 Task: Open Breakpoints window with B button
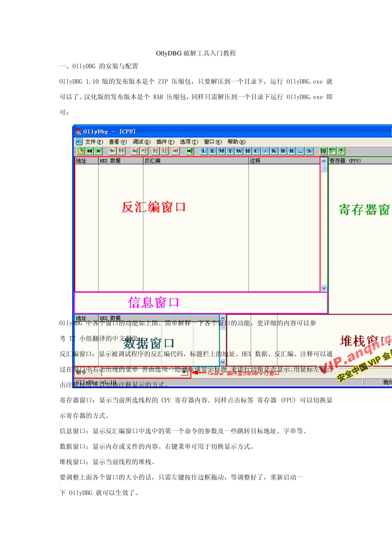click(283, 151)
